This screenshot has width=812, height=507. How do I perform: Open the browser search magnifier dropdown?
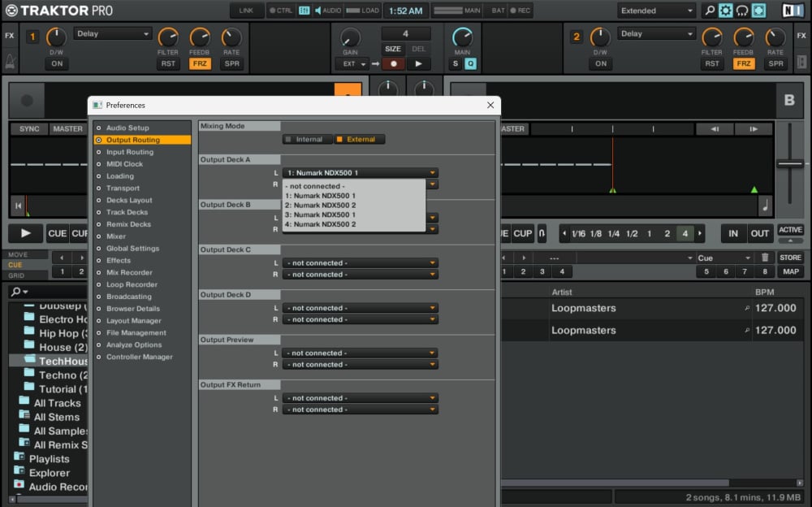click(x=19, y=292)
